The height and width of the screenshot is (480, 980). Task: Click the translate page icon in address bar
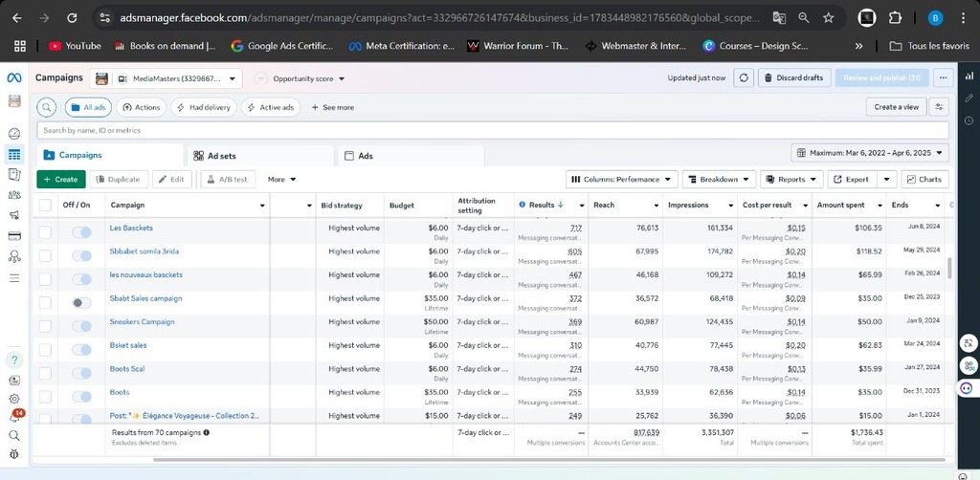[x=779, y=18]
